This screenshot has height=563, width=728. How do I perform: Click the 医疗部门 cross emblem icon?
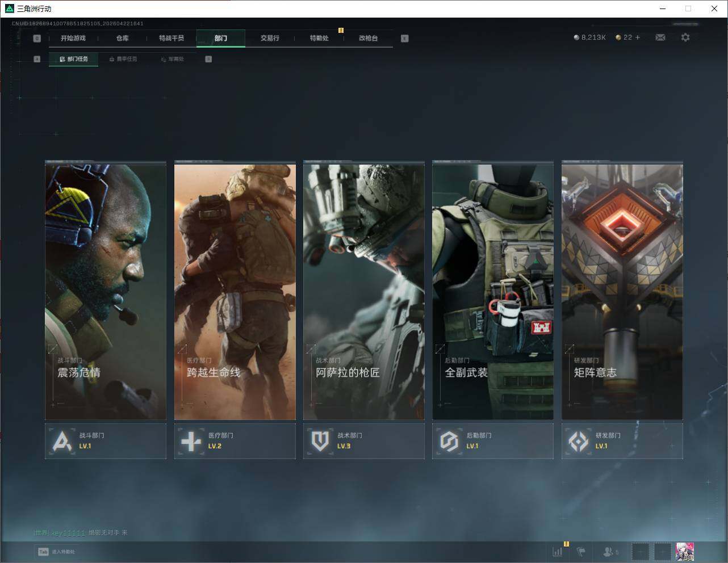191,441
